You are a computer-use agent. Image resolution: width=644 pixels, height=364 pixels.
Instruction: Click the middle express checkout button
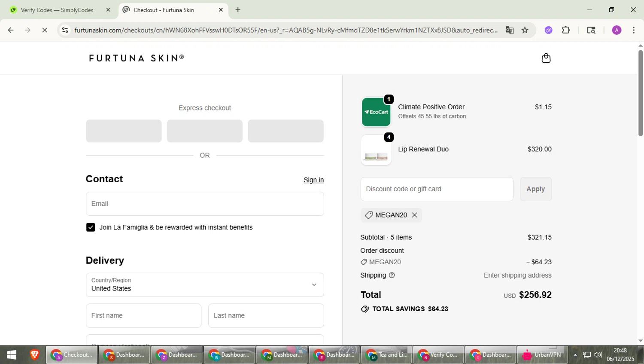(205, 131)
